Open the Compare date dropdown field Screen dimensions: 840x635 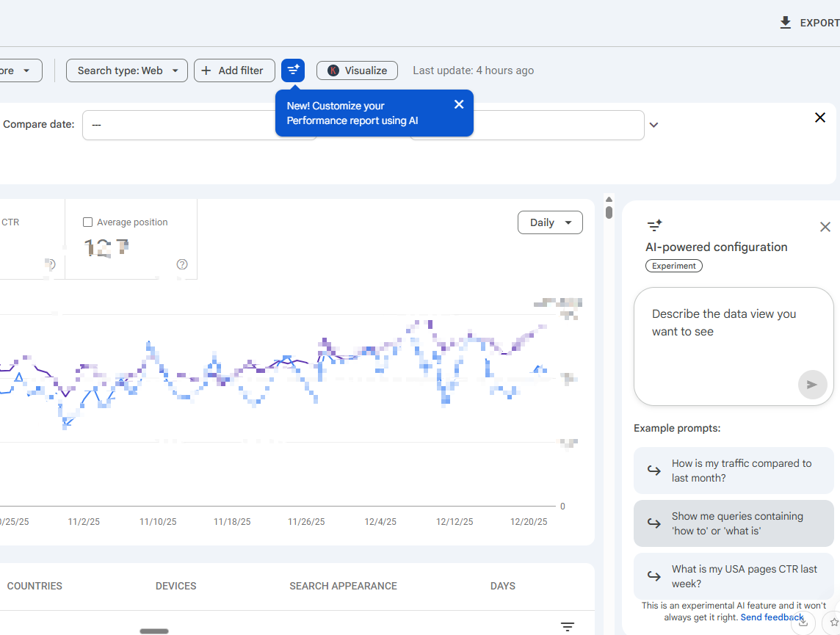click(199, 126)
